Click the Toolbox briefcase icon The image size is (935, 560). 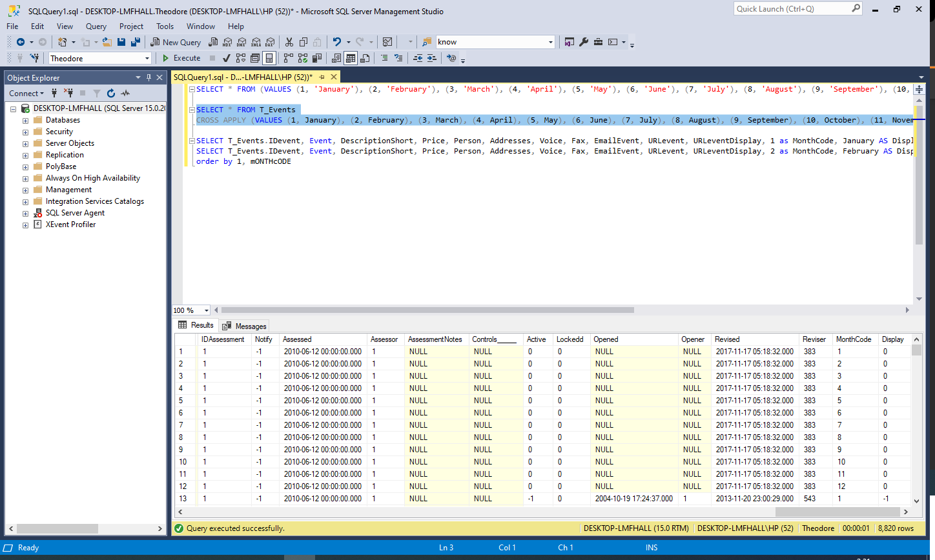598,42
